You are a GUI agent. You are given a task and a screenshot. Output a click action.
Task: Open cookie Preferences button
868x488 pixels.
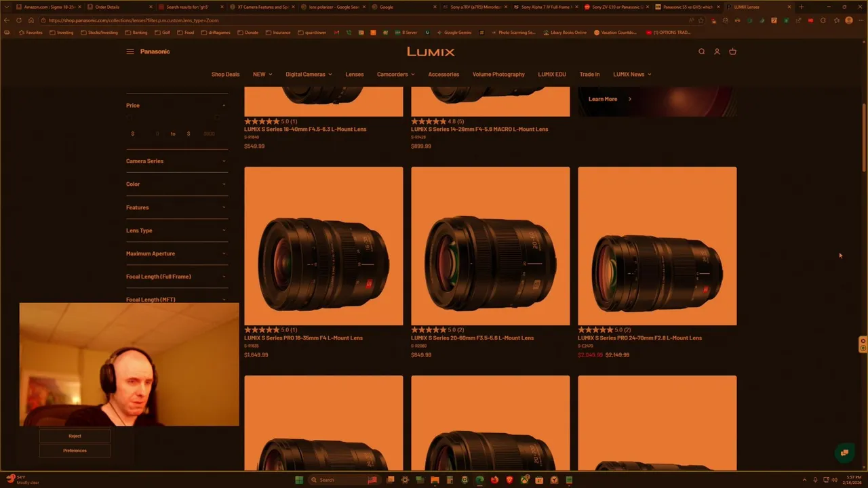pos(75,451)
